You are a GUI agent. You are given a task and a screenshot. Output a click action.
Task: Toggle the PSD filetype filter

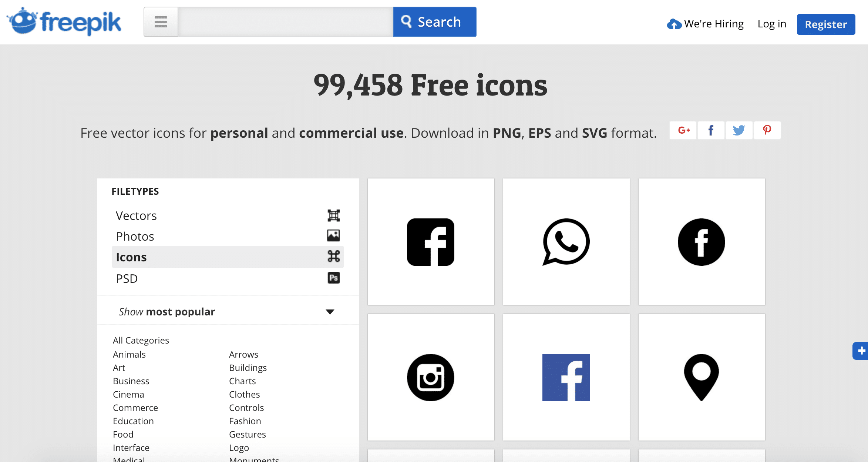(127, 278)
